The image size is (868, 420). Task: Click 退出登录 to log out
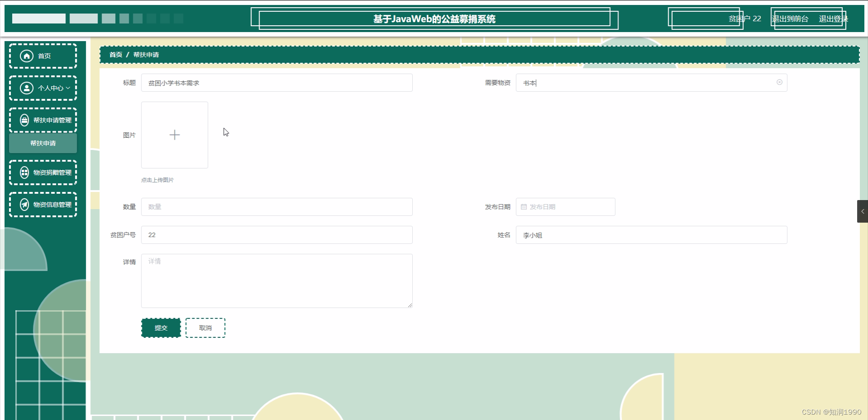click(x=832, y=19)
